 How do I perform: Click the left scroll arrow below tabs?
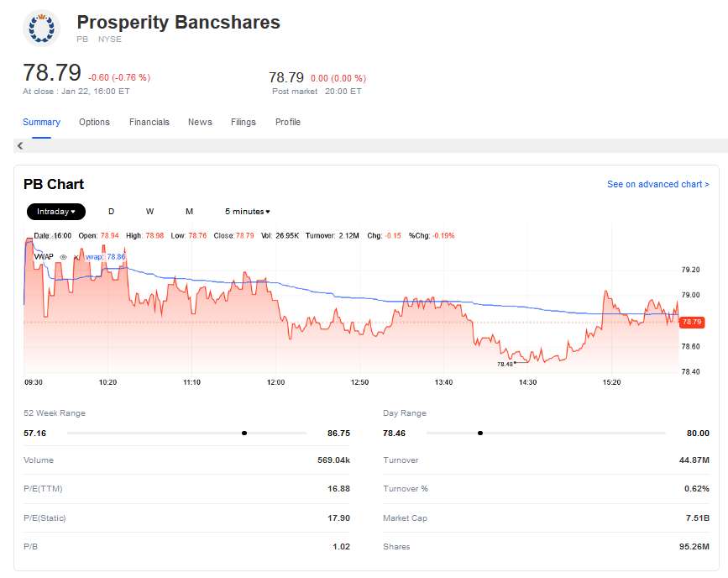(x=19, y=146)
